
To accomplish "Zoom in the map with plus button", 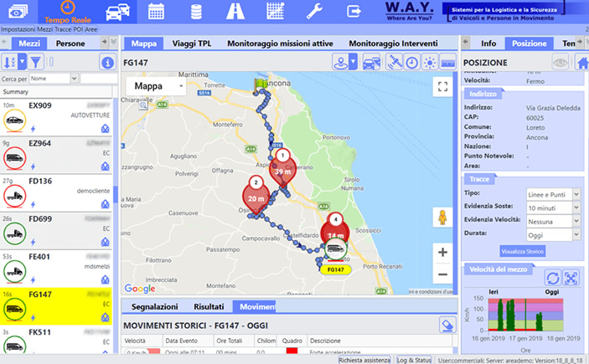I will click(x=442, y=252).
